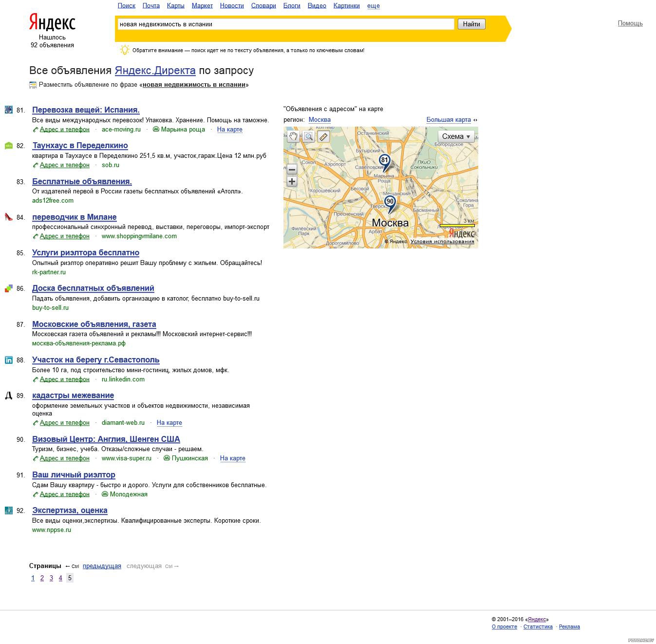Open the 'Словари' top menu item

coord(263,6)
